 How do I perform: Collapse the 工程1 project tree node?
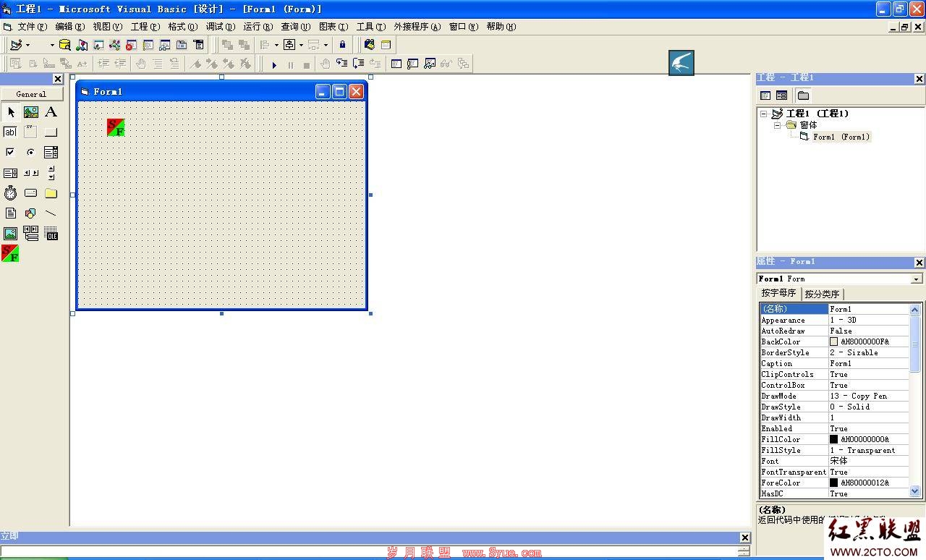tap(763, 114)
